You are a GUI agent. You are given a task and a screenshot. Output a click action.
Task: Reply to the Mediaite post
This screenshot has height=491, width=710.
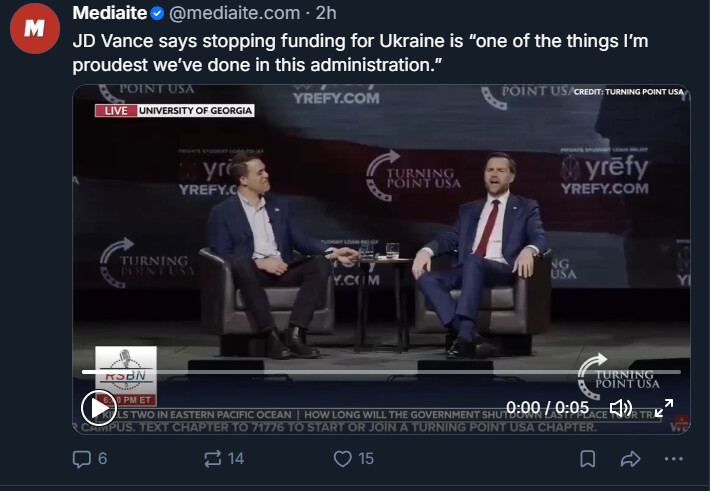point(82,459)
